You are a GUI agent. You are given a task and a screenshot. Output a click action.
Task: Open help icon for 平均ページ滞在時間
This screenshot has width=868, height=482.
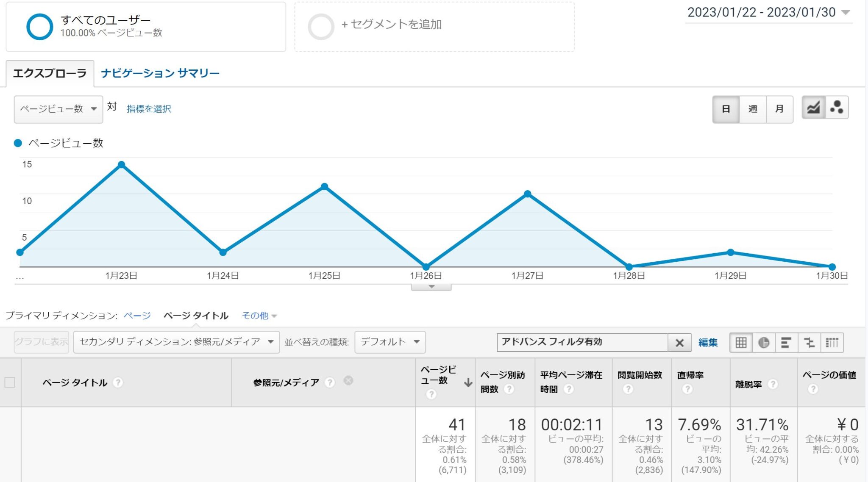pos(568,389)
